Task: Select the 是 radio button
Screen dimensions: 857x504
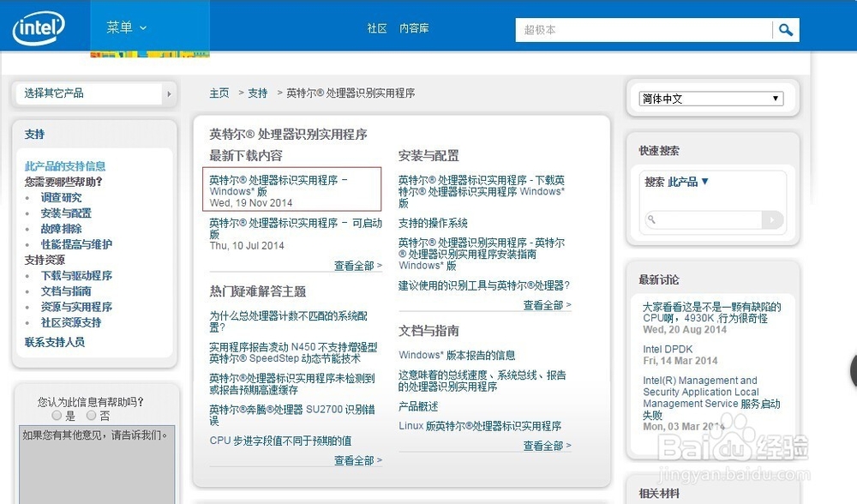Action: tap(57, 416)
